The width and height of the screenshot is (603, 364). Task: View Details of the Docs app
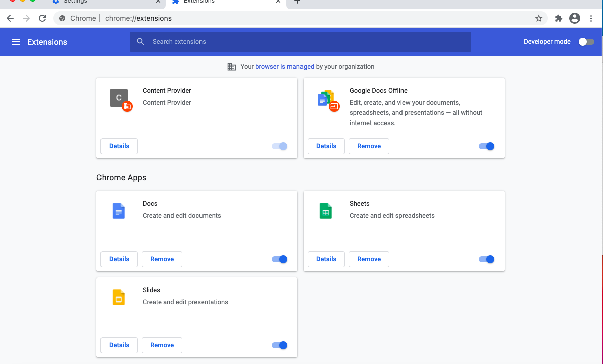[119, 259]
